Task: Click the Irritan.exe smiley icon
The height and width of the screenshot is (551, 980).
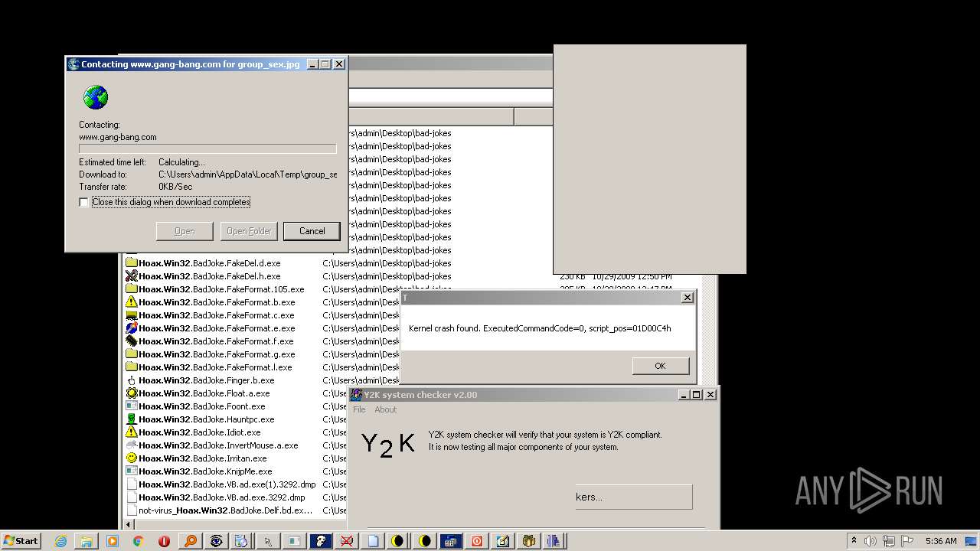Action: [132, 458]
